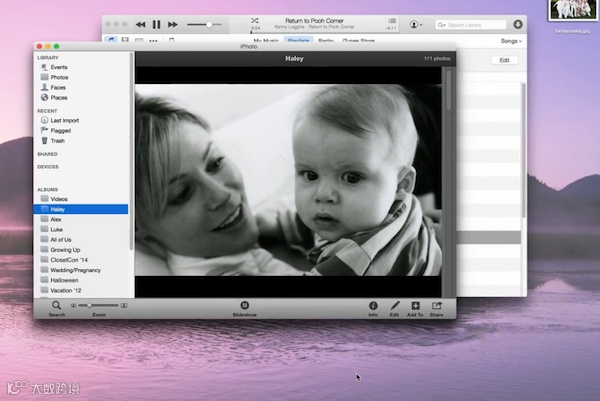600x401 pixels.
Task: Click the baby photo in iPhoto viewer
Action: click(288, 180)
